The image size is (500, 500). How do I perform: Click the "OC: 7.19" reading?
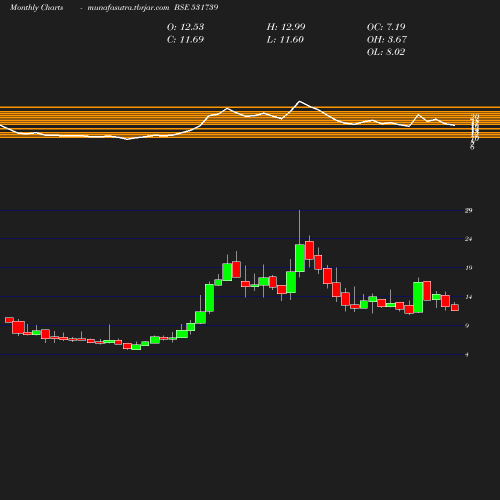tap(386, 27)
